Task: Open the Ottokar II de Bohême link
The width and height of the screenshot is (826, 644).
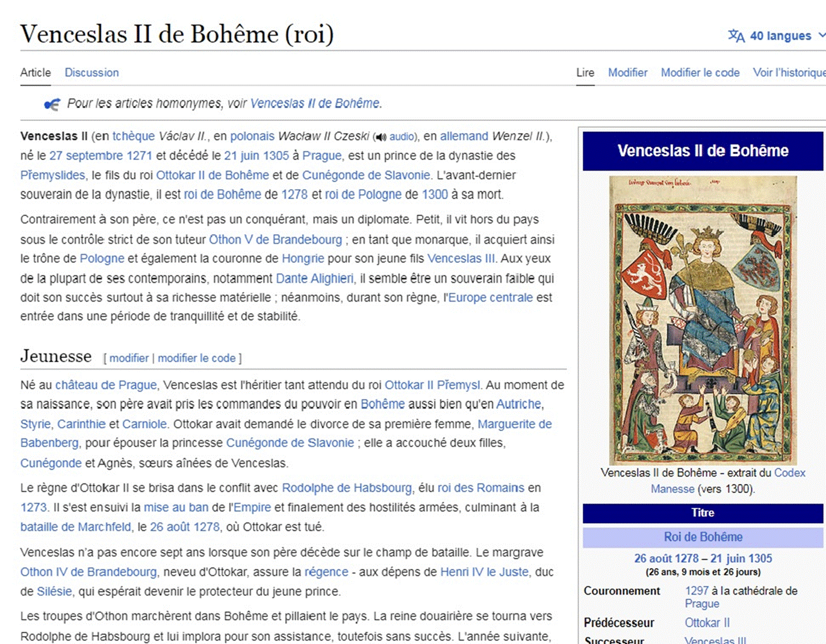Action: click(213, 175)
